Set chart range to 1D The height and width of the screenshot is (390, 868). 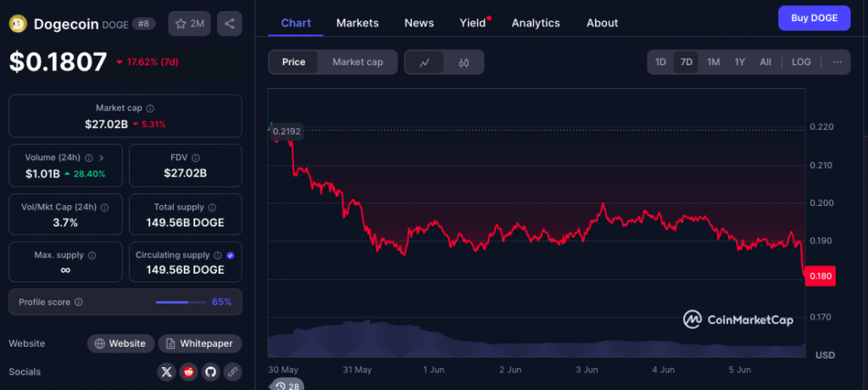click(660, 62)
